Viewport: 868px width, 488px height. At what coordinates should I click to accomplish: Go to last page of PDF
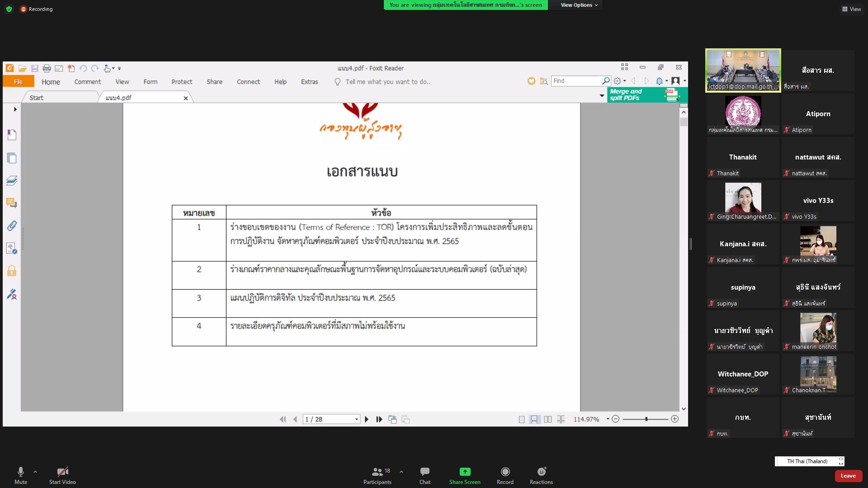click(379, 419)
